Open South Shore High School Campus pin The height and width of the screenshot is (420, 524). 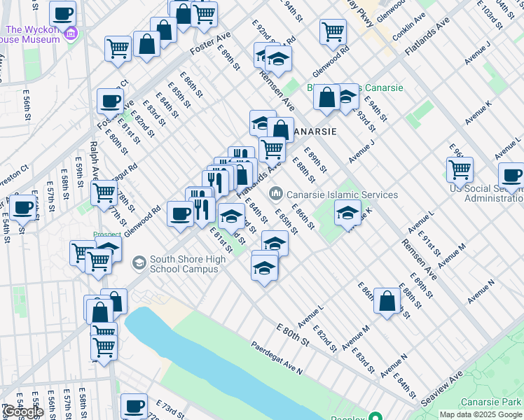[x=139, y=262]
